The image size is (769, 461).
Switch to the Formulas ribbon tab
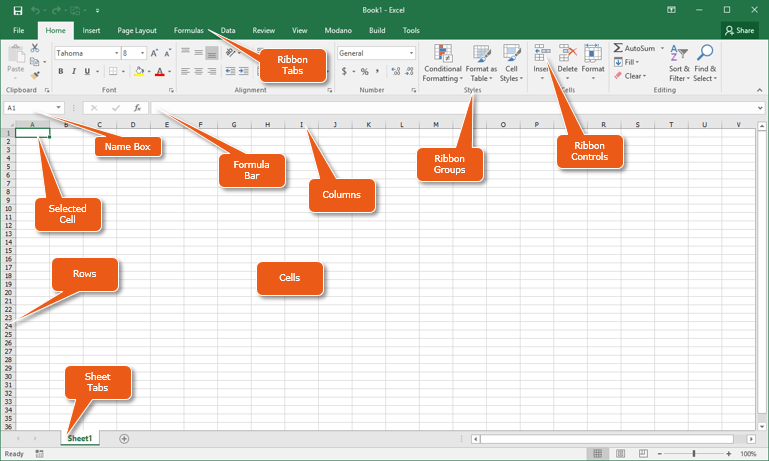pyautogui.click(x=188, y=31)
